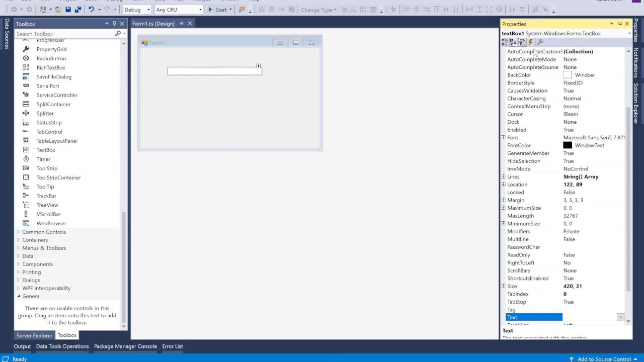Viewport: 644px width, 362px height.
Task: Click the WebBrowser tool icon
Action: point(26,223)
